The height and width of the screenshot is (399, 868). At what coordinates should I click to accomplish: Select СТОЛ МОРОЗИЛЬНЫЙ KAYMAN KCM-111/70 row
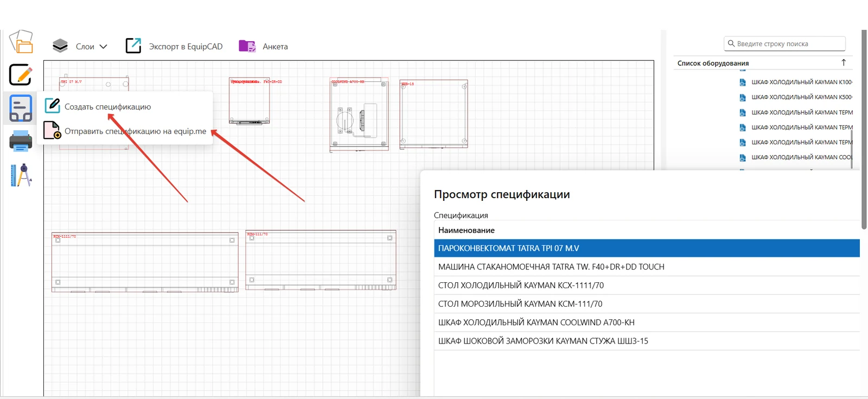pyautogui.click(x=647, y=303)
